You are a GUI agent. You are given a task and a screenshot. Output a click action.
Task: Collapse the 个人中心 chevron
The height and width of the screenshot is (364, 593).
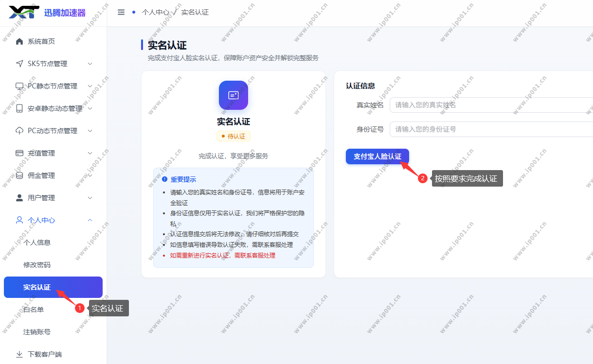[x=90, y=220]
